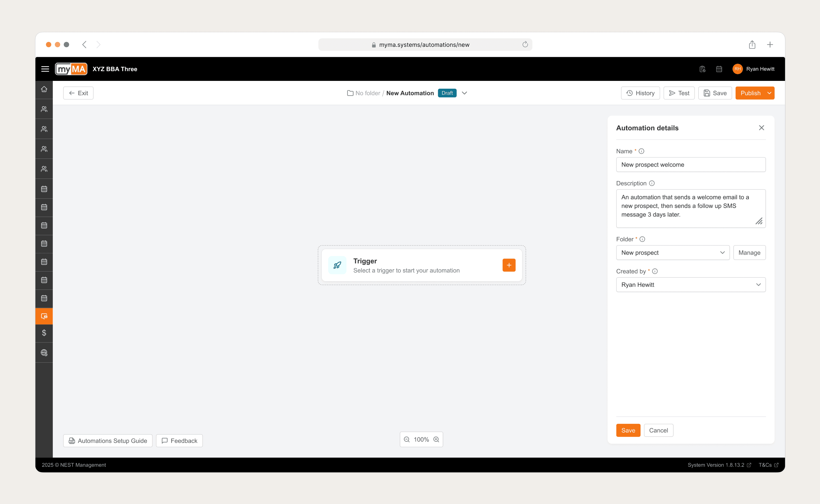The width and height of the screenshot is (820, 504).
Task: Click the dollar sign sidebar icon
Action: coord(44,333)
